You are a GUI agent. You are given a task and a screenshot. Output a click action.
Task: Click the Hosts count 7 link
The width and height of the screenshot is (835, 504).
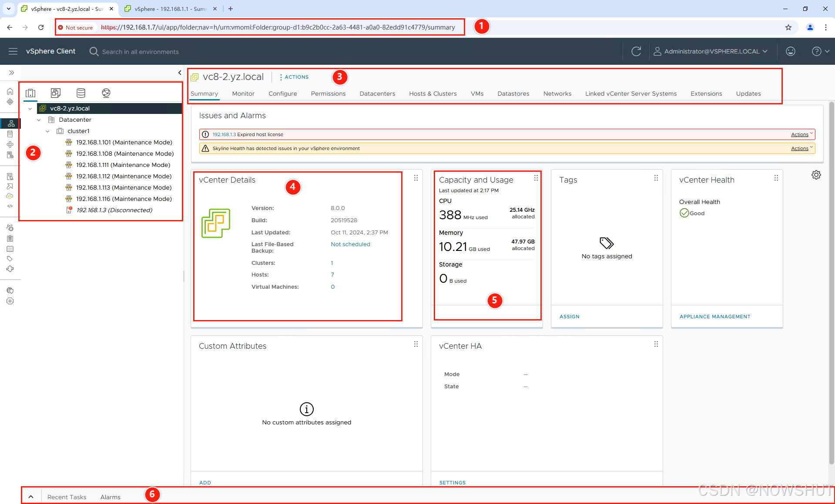pos(332,275)
